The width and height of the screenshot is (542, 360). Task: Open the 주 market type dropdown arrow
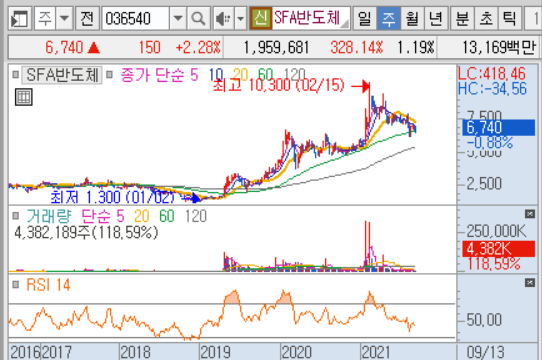click(x=64, y=18)
